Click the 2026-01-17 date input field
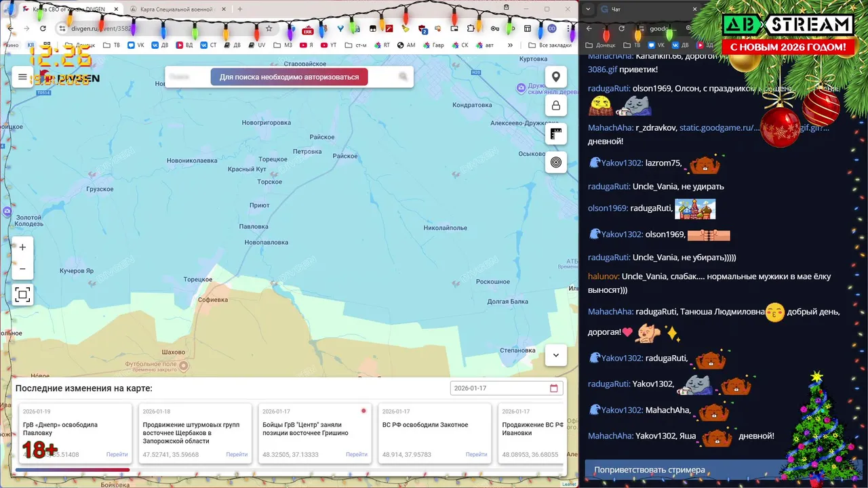868x488 pixels. tap(507, 388)
